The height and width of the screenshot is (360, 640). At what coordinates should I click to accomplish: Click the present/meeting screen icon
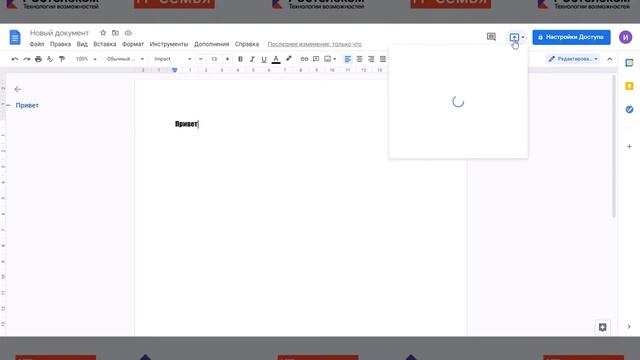coord(514,37)
